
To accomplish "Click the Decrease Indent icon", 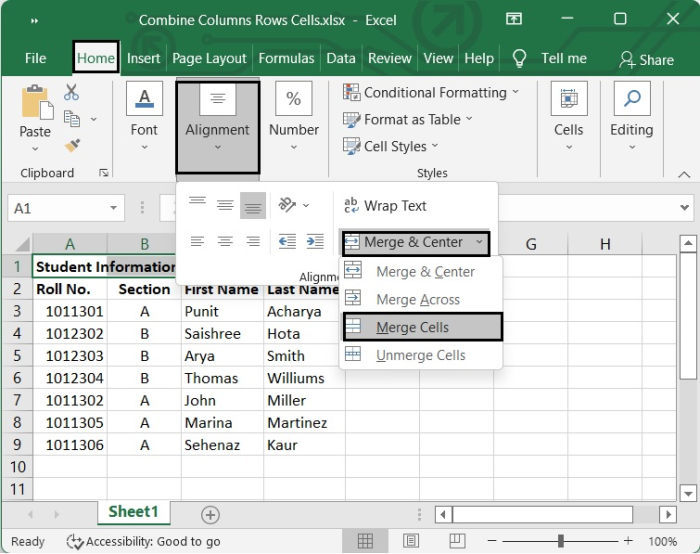I will (x=287, y=241).
